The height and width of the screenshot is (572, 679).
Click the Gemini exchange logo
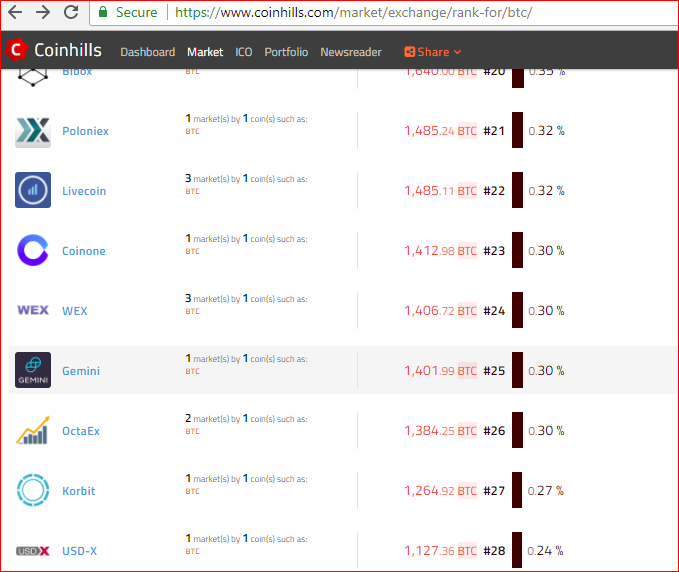(33, 370)
